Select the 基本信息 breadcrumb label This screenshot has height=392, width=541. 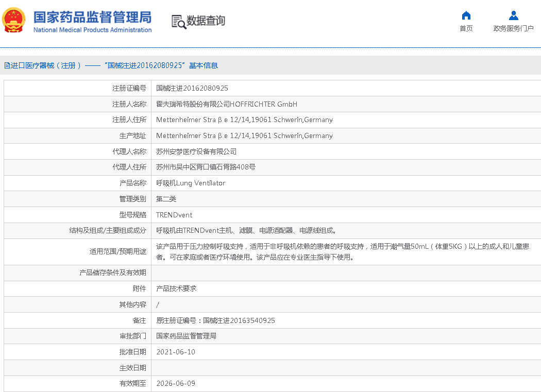click(x=204, y=65)
